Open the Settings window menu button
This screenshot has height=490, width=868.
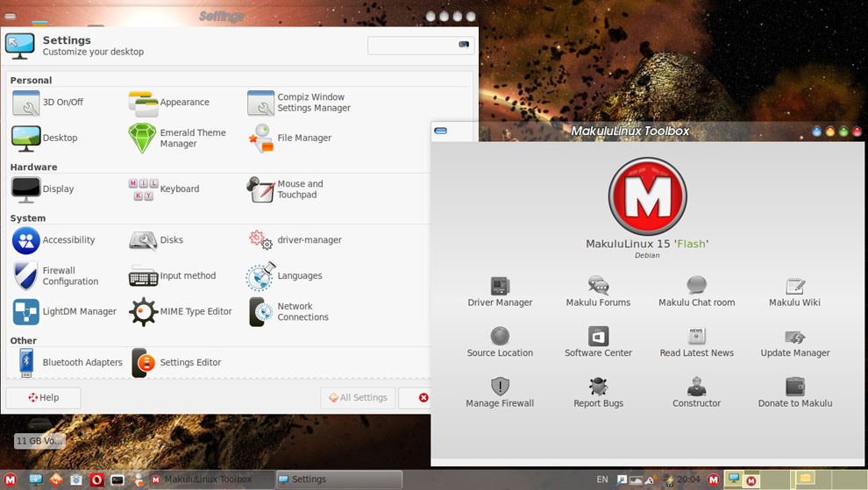[10, 16]
